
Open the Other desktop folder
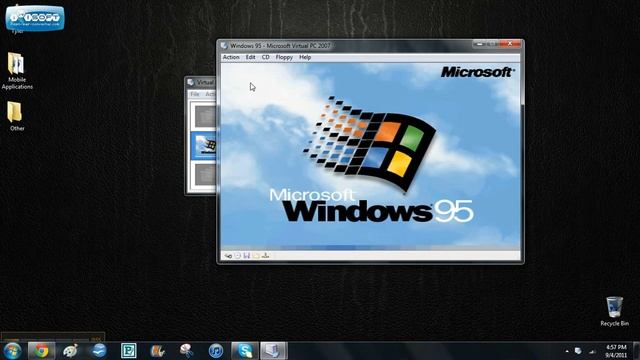pyautogui.click(x=16, y=116)
